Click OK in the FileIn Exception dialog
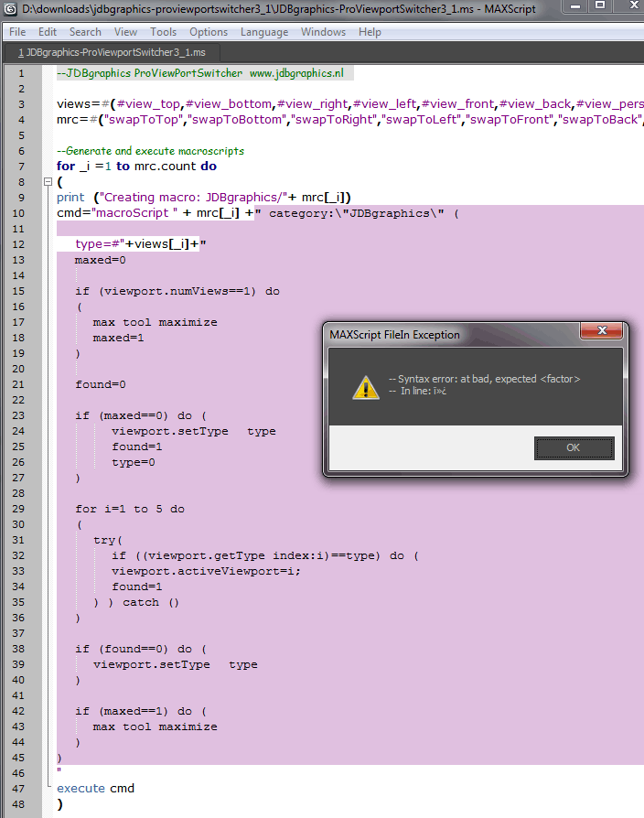This screenshot has width=644, height=818. 574,447
